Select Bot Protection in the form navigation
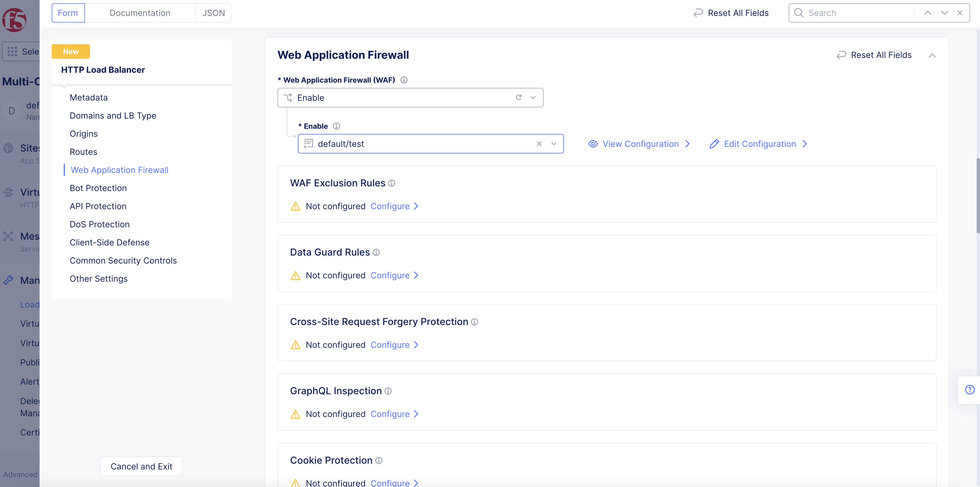 tap(98, 188)
